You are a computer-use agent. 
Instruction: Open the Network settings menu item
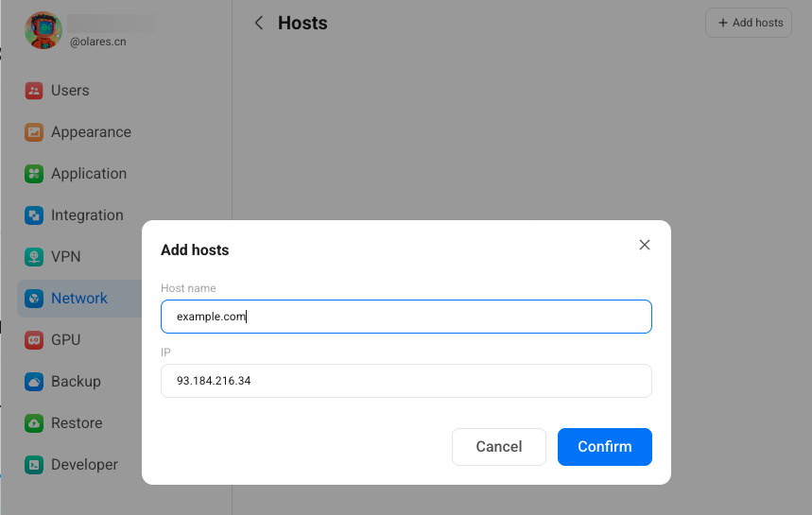tap(79, 299)
